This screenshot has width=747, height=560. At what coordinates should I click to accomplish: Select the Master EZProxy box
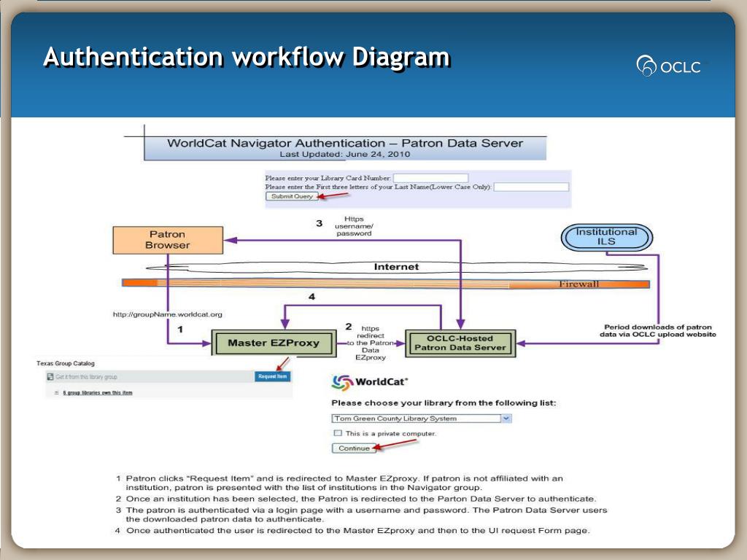(274, 343)
